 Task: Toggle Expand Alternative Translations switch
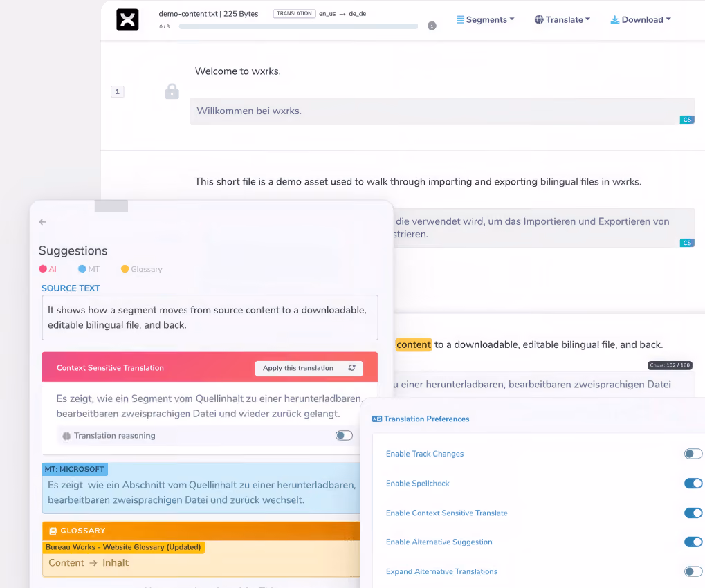click(x=693, y=571)
